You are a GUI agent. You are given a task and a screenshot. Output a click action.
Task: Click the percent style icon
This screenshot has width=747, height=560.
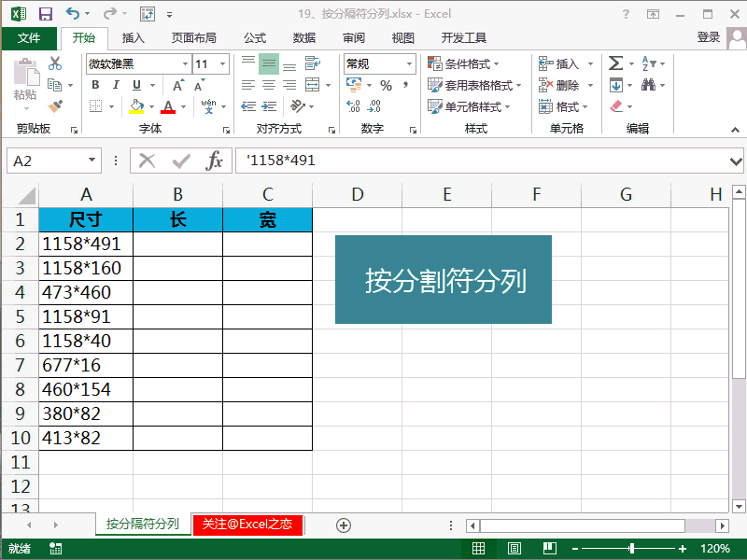point(386,85)
